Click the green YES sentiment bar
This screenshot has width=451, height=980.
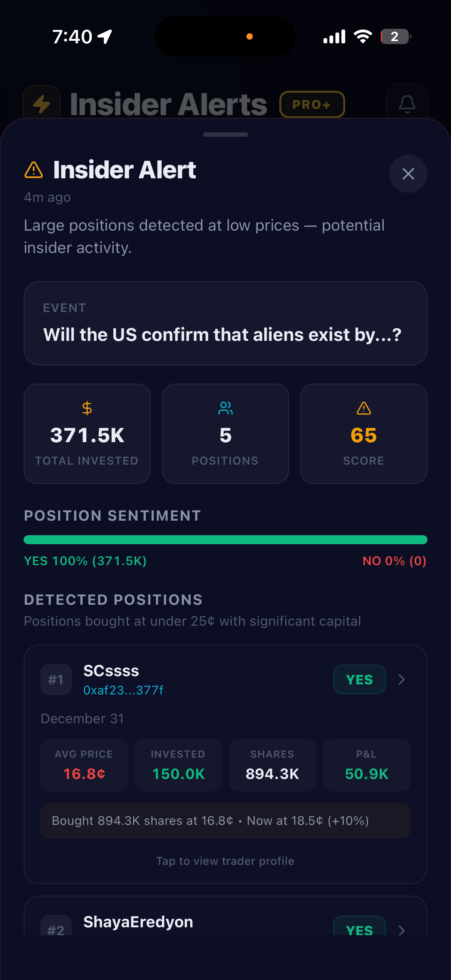click(225, 539)
